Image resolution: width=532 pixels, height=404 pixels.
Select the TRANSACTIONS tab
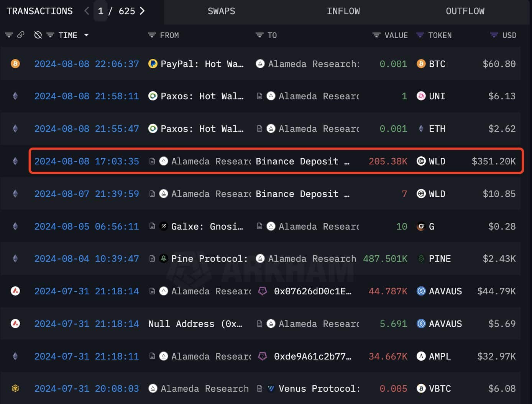[x=39, y=11]
